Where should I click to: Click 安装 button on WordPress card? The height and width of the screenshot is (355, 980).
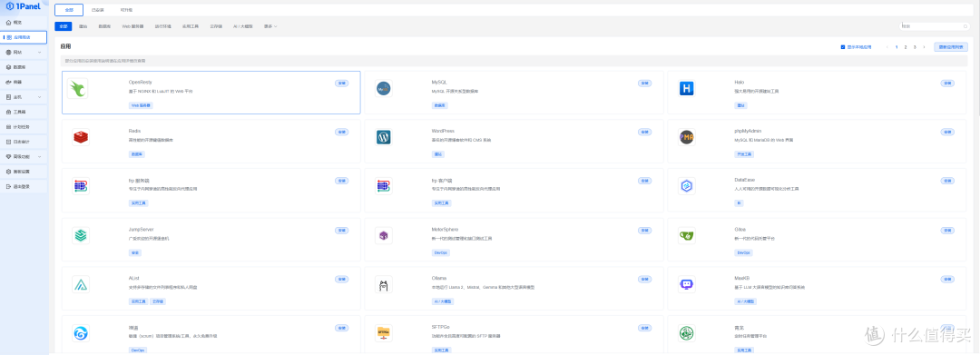tap(644, 132)
